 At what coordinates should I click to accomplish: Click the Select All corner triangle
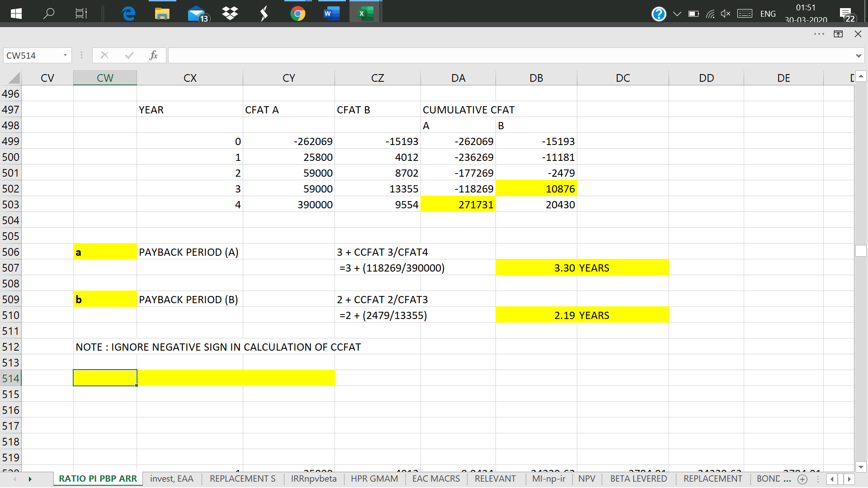[14, 78]
